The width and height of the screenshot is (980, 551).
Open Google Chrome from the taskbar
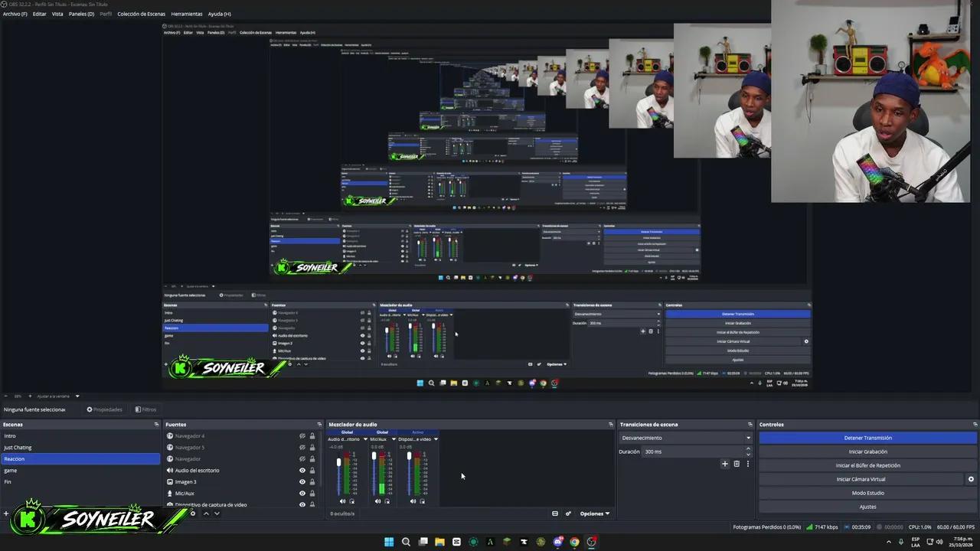point(574,542)
